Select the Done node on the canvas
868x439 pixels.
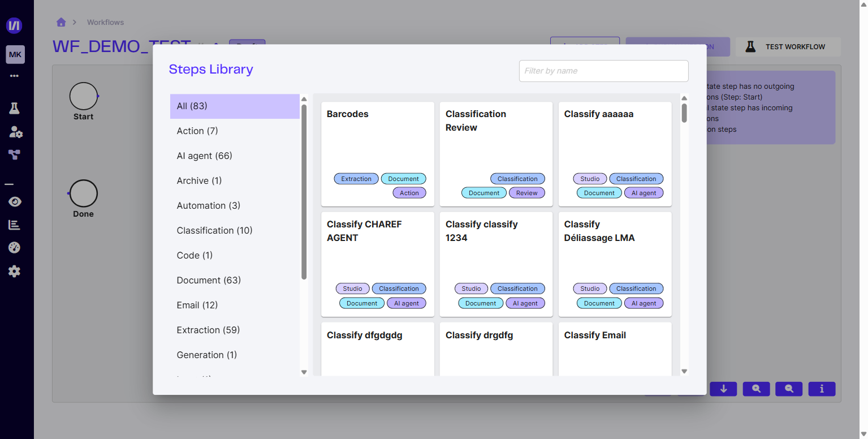click(x=84, y=193)
